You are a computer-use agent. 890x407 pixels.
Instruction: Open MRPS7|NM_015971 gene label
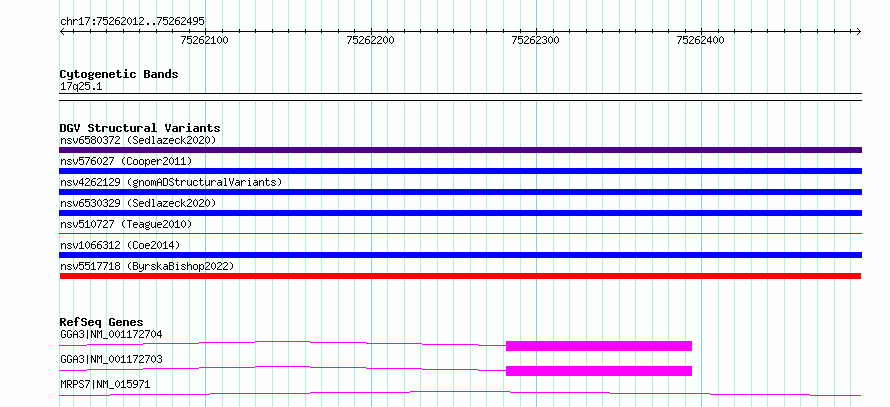click(105, 385)
